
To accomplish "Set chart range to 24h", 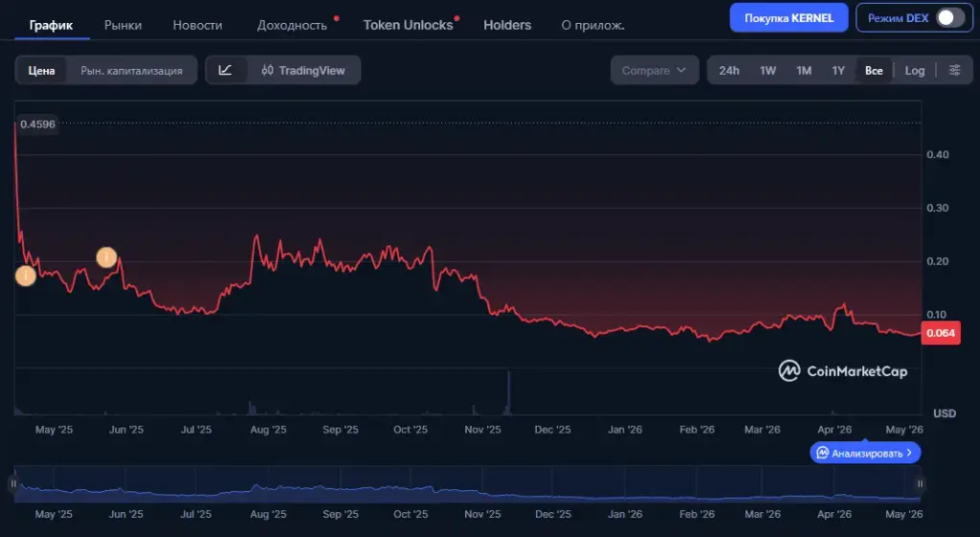I will (x=728, y=70).
